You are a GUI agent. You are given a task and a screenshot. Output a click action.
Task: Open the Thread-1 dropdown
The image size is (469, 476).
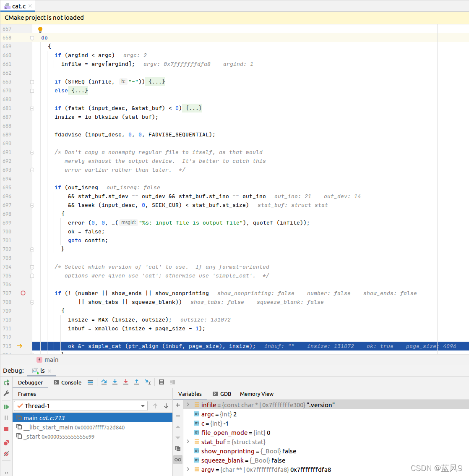[81, 406]
